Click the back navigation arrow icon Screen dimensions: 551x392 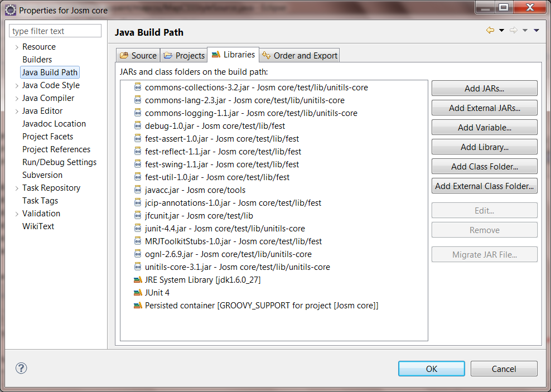point(490,31)
